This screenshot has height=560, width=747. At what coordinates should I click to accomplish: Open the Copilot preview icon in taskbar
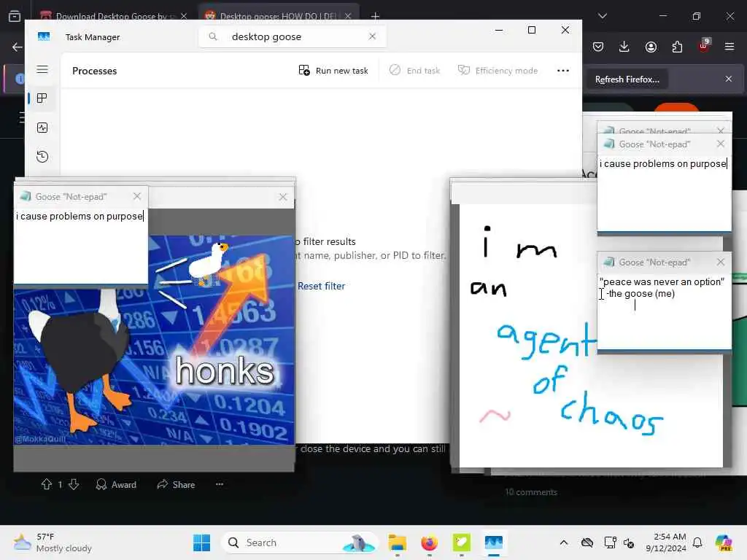724,542
